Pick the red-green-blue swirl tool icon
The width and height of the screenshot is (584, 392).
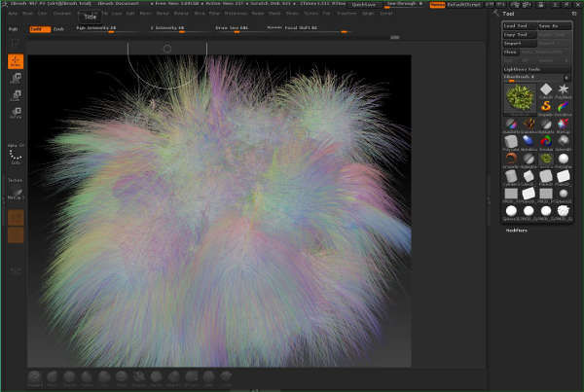coord(546,141)
